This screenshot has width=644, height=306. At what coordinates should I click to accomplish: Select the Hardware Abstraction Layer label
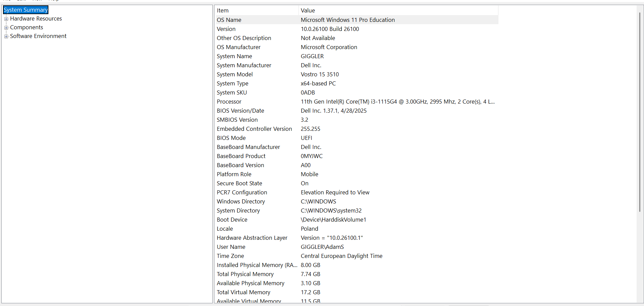point(252,238)
